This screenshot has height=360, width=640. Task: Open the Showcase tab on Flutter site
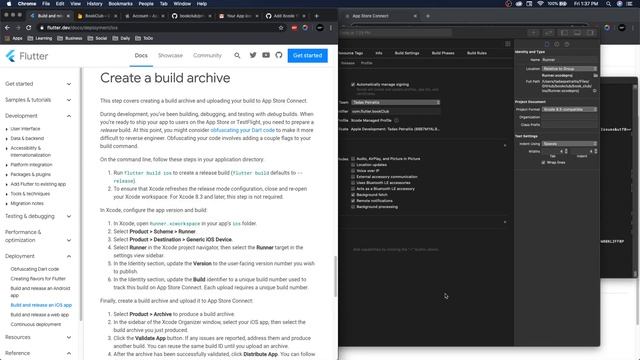coord(170,56)
